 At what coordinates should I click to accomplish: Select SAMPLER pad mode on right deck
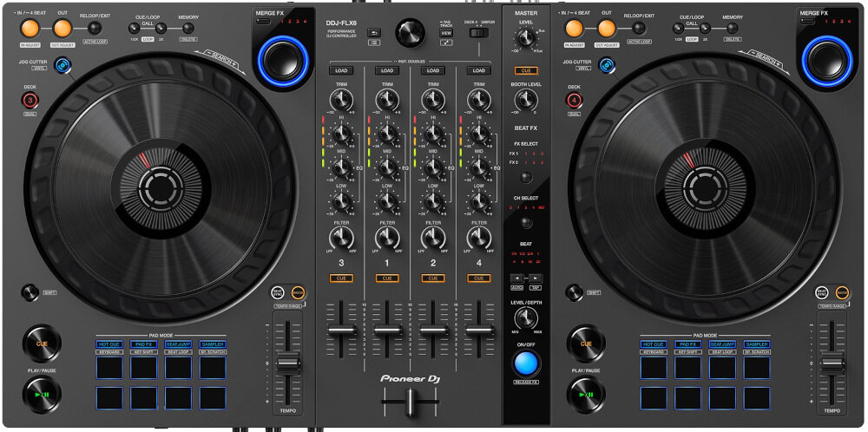point(757,344)
